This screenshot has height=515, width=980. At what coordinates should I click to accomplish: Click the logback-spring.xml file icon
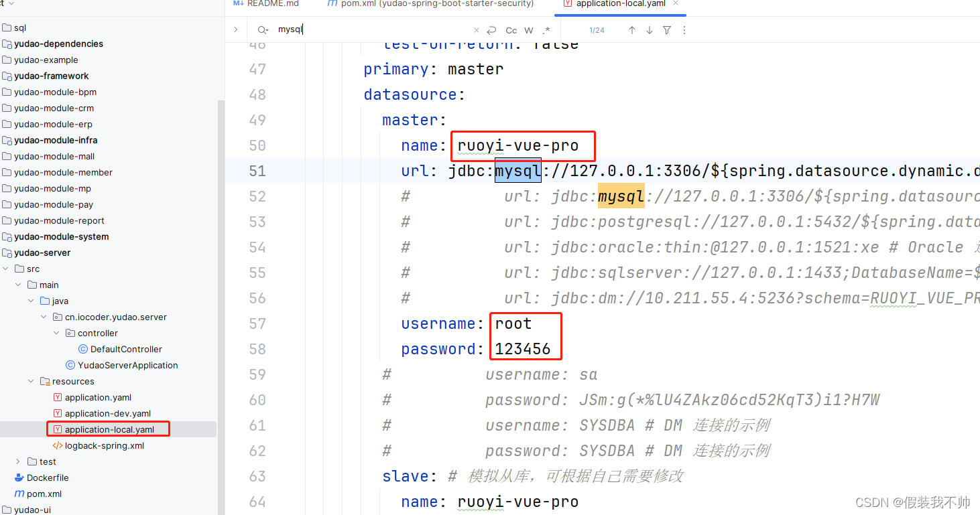point(58,445)
